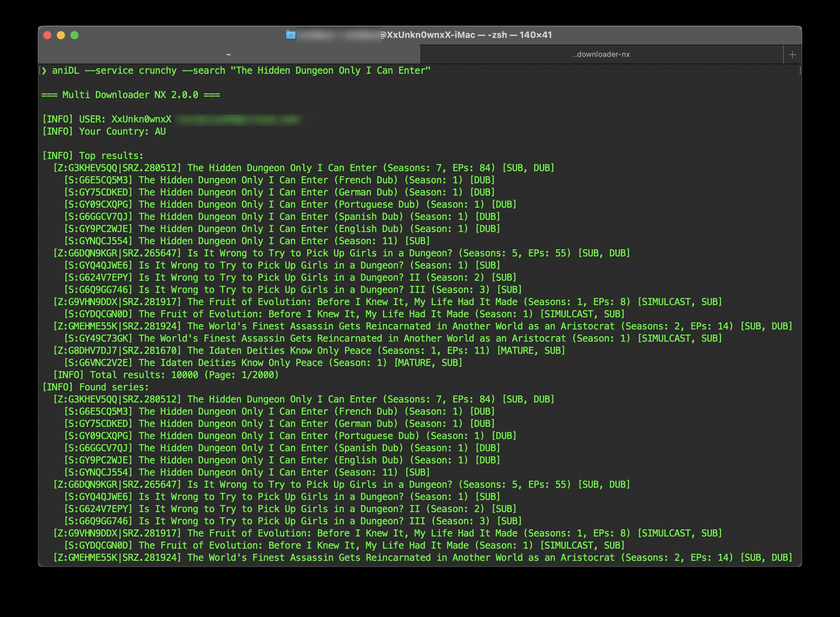This screenshot has height=617, width=840.
Task: Click the Found series: heading line
Action: (x=95, y=387)
